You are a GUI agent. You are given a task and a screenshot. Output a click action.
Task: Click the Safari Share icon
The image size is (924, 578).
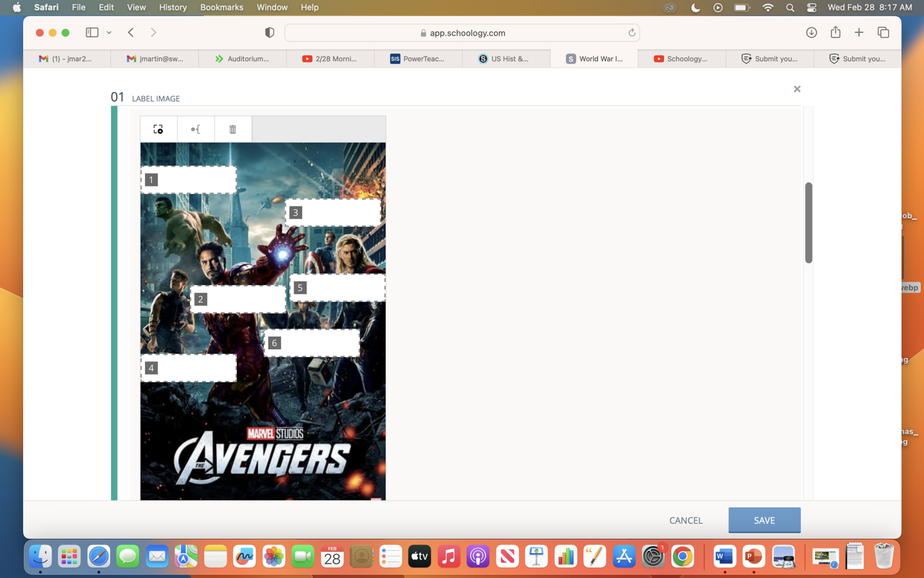[835, 33]
